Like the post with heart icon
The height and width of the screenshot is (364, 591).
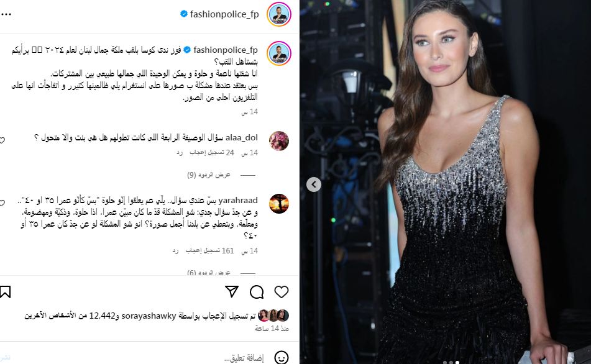(x=281, y=292)
